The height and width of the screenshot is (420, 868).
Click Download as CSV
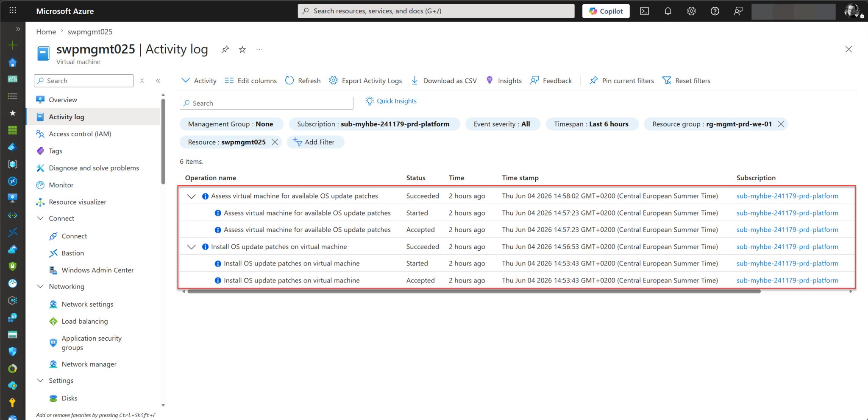pyautogui.click(x=444, y=81)
